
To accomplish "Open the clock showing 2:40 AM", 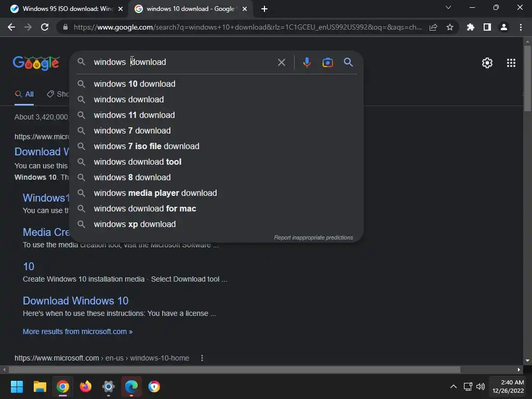I will coord(508,387).
